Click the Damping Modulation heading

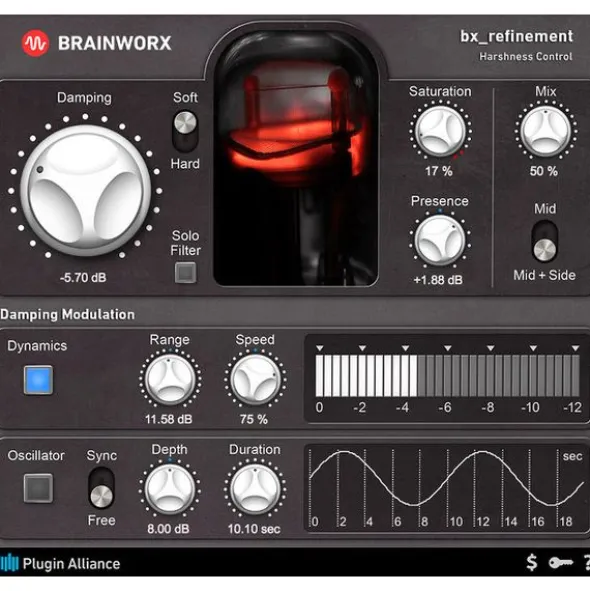[67, 314]
